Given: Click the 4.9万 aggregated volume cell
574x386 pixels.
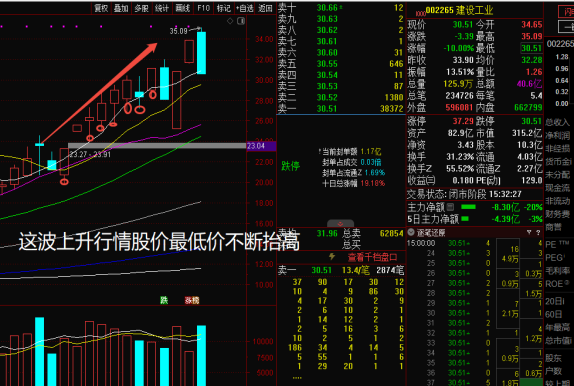Looking at the screenshot, I should pyautogui.click(x=510, y=259).
